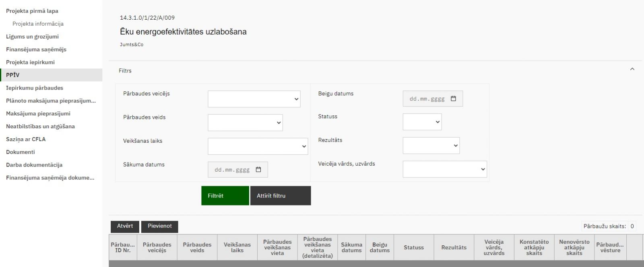Select Projekta informācija sub-item

tap(38, 24)
